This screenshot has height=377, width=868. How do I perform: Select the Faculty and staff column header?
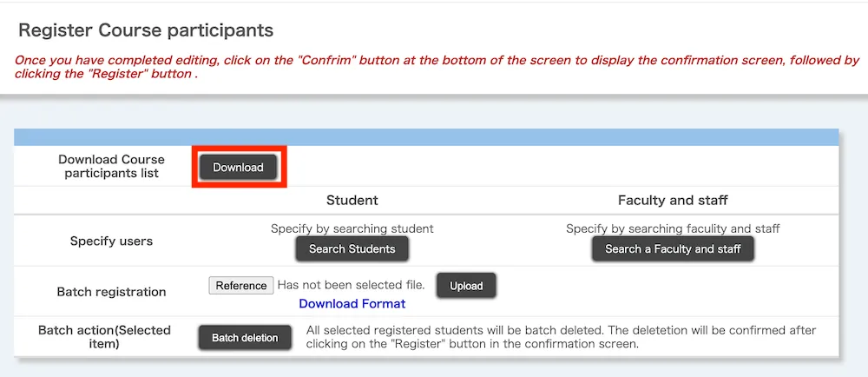click(673, 201)
